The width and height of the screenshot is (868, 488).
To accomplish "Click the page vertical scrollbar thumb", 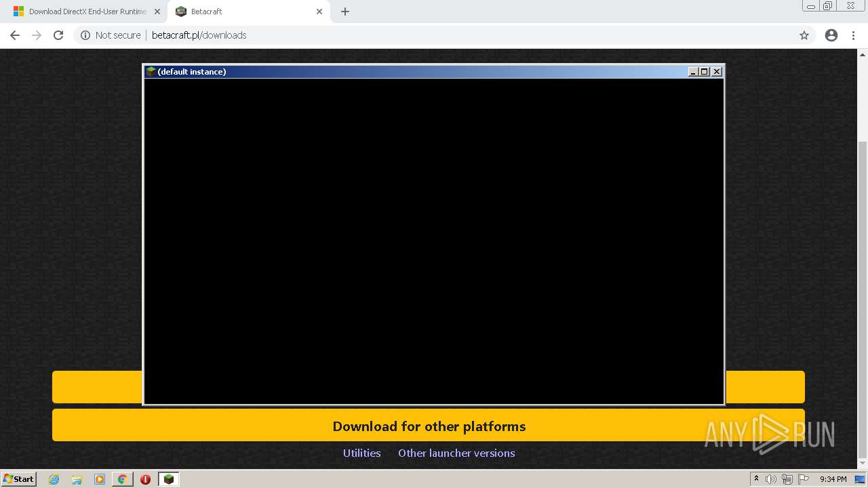I will (x=863, y=300).
